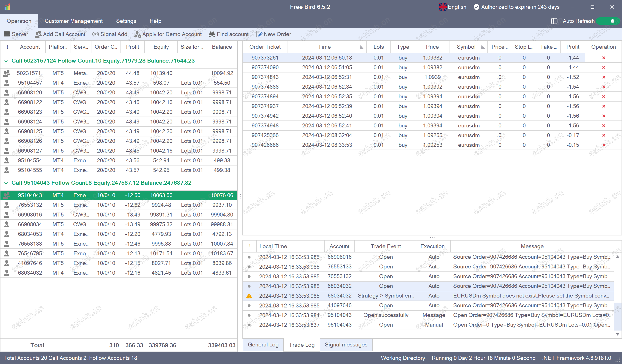The height and width of the screenshot is (364, 622).
Task: Toggle the Auto Refresh switch off
Action: point(608,21)
